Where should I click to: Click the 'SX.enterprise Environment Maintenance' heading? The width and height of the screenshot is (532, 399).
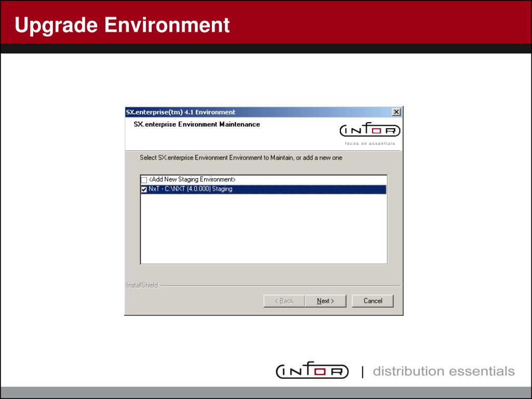[197, 125]
